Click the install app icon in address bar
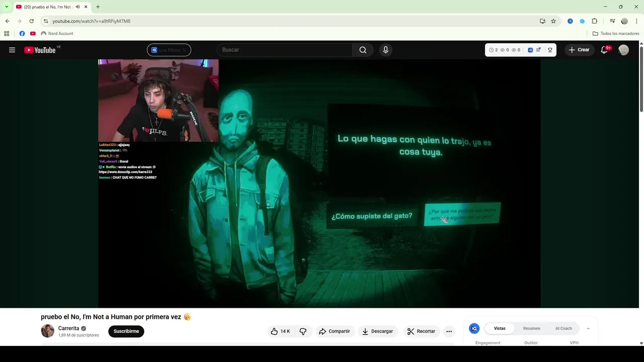The image size is (644, 362). pyautogui.click(x=542, y=21)
